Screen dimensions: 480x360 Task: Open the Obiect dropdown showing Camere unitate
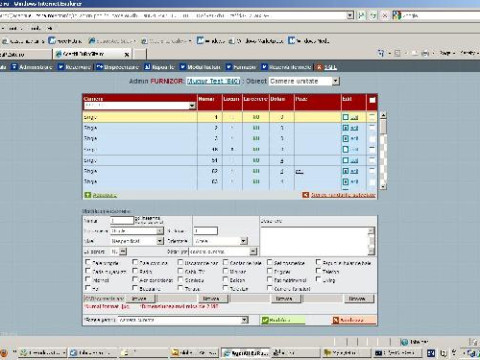[x=336, y=81]
